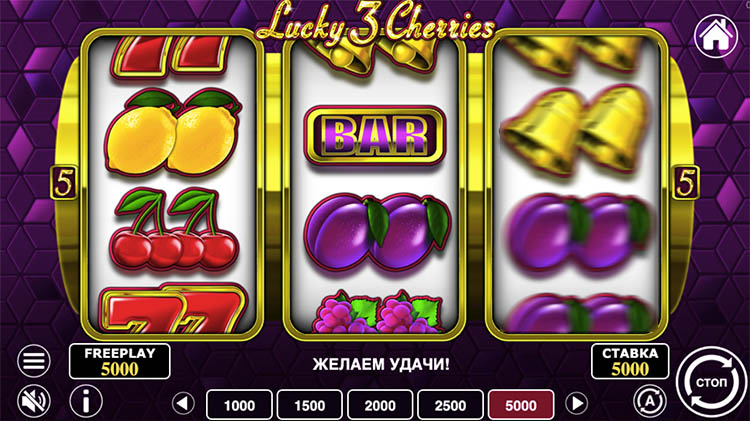Show lower bets with left arrow

pyautogui.click(x=183, y=404)
